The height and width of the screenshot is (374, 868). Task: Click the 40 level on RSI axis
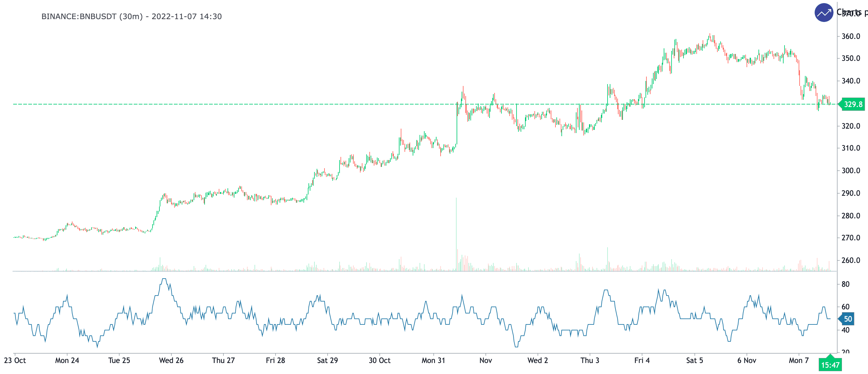[845, 330]
